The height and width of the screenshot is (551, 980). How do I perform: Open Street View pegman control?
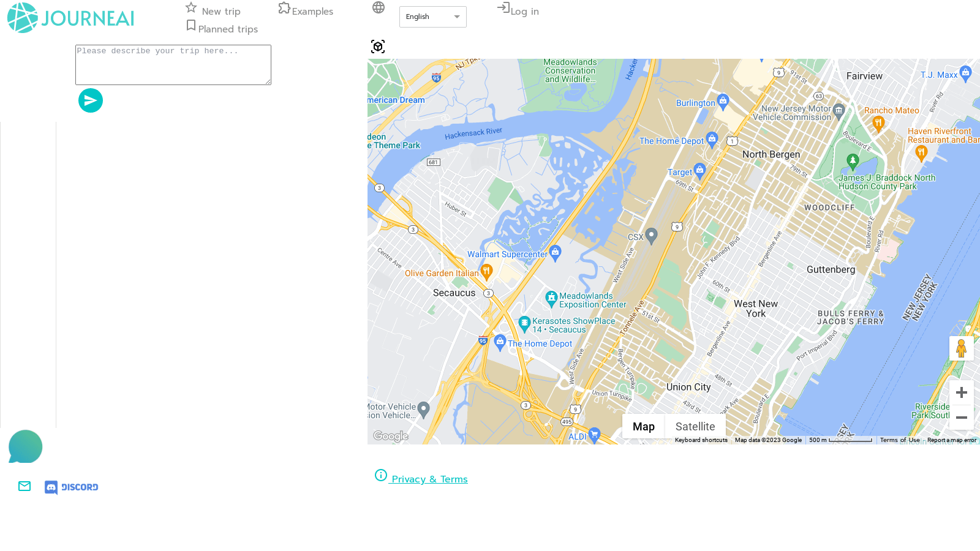coord(962,348)
